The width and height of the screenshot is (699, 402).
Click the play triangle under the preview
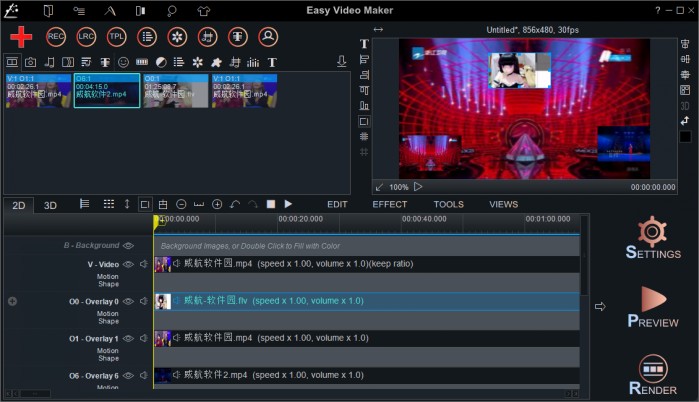click(x=418, y=187)
